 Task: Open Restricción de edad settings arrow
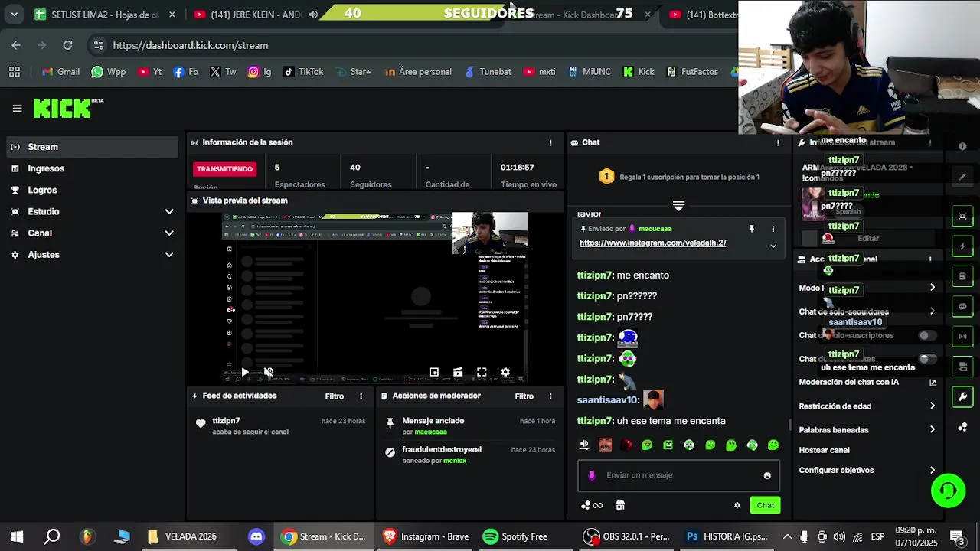point(932,406)
